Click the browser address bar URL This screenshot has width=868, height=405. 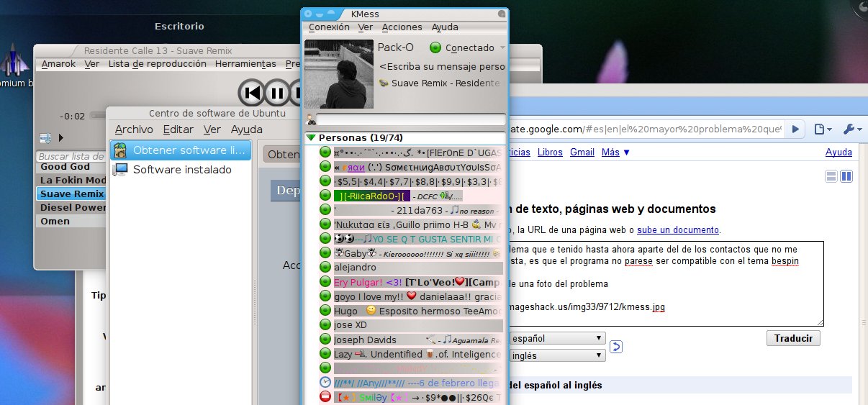pos(645,129)
